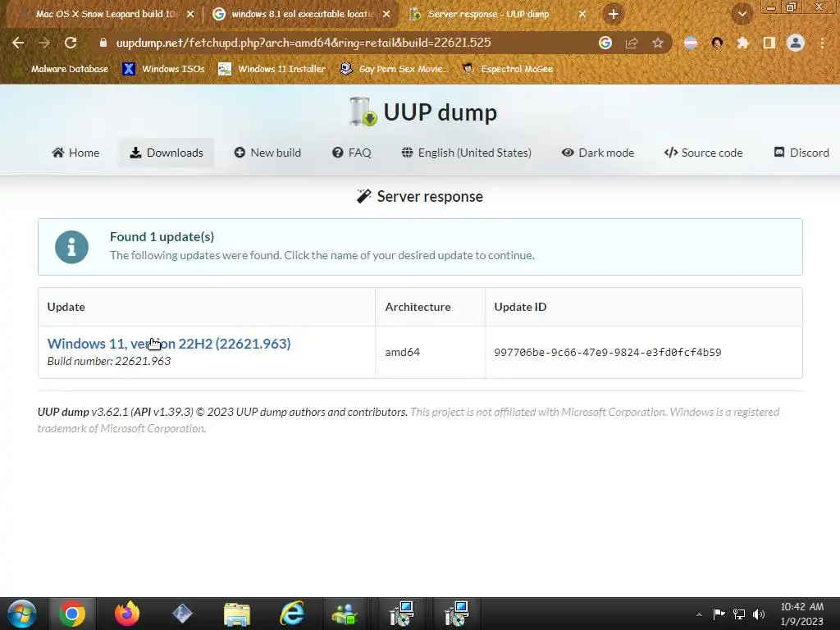Viewport: 840px width, 630px height.
Task: Switch to windows 8.1 eol executable tab
Action: point(302,14)
